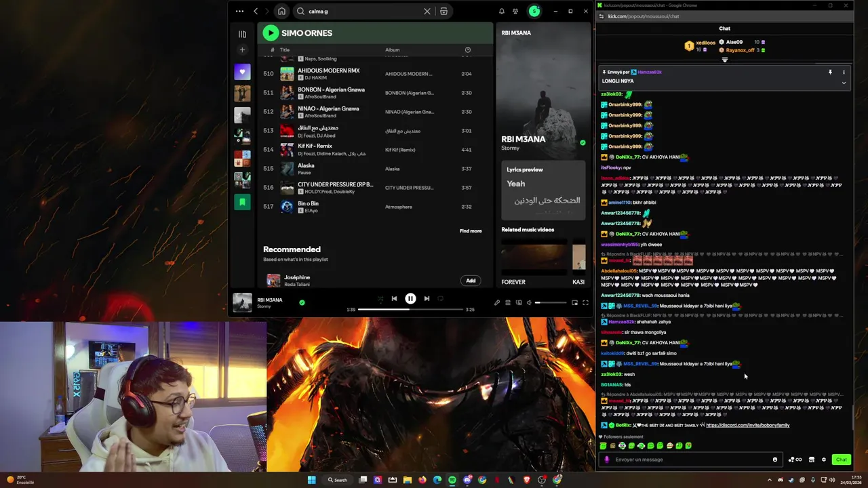Screen dimensions: 868x488
Task: Sort playlist by Title column
Action: (x=285, y=49)
